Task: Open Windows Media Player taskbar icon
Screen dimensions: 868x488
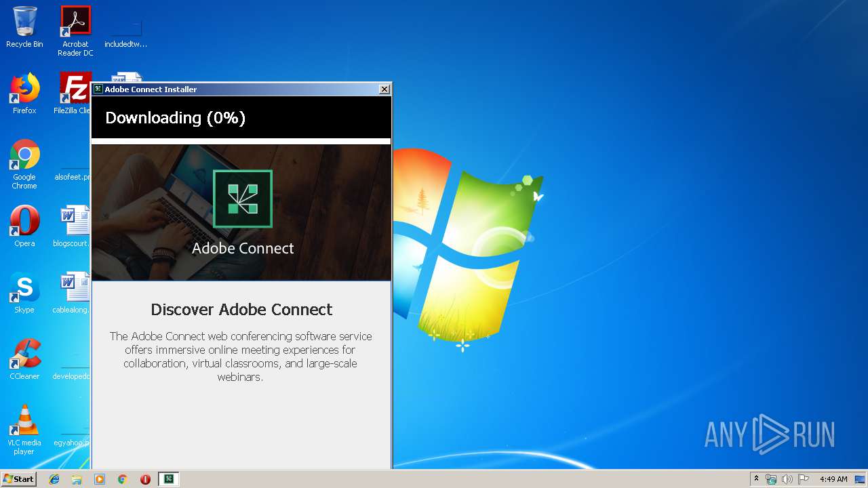Action: tap(100, 479)
